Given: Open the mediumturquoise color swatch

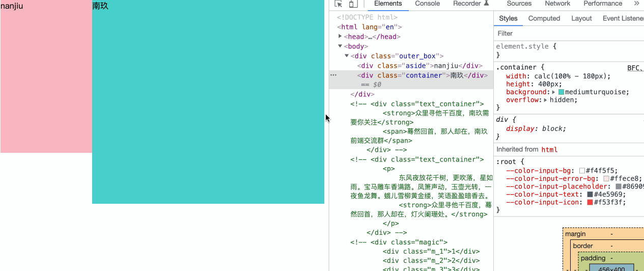Looking at the screenshot, I should click(562, 92).
